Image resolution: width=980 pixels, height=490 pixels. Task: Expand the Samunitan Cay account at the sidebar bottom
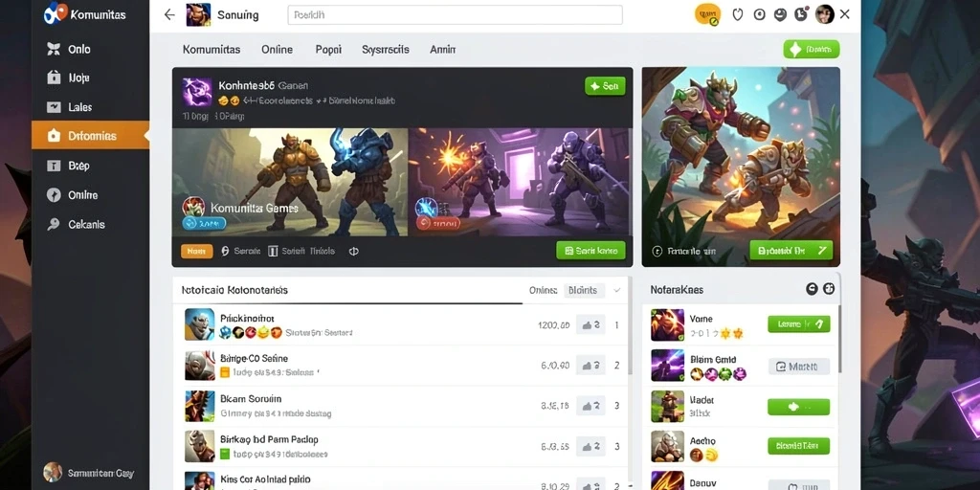coord(91,473)
